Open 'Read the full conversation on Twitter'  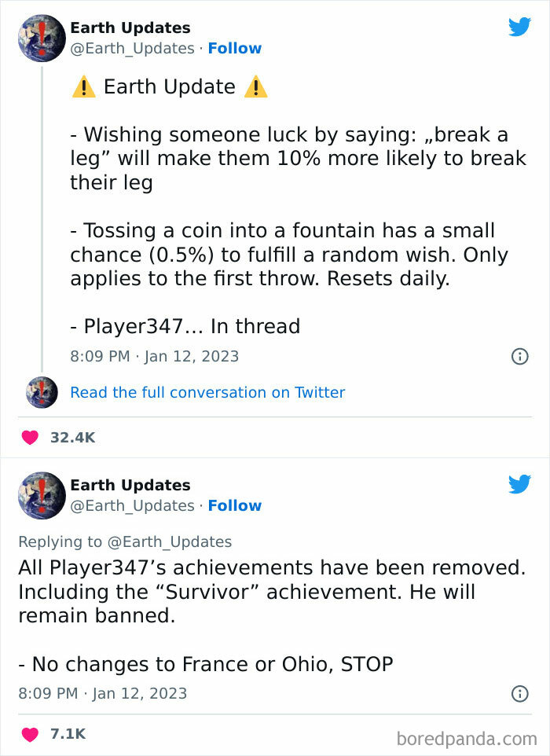pyautogui.click(x=208, y=392)
